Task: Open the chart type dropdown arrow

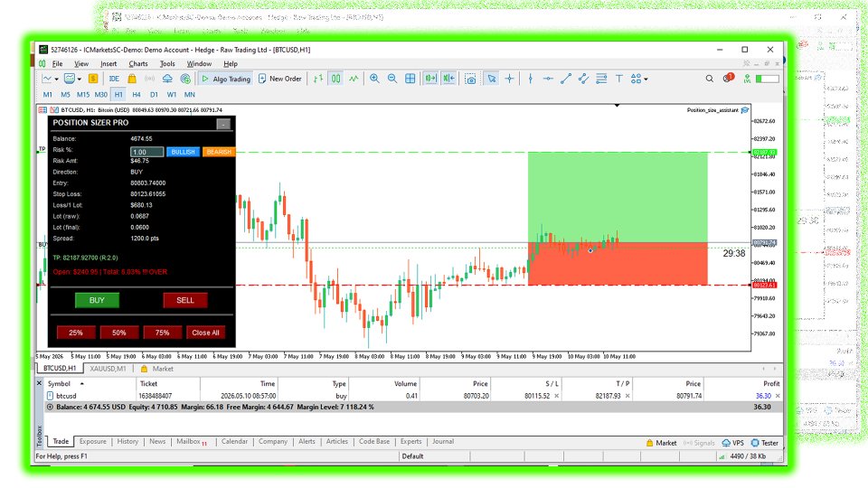Action: (56, 80)
